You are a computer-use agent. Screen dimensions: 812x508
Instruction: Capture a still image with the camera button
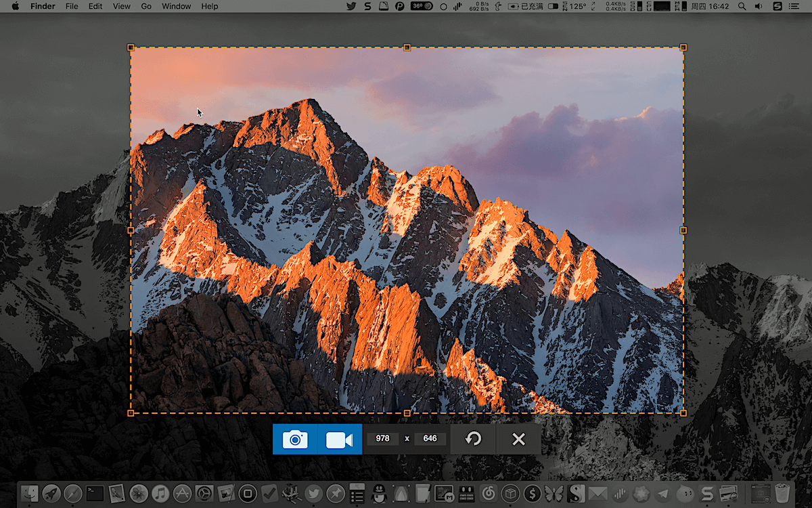(x=295, y=440)
